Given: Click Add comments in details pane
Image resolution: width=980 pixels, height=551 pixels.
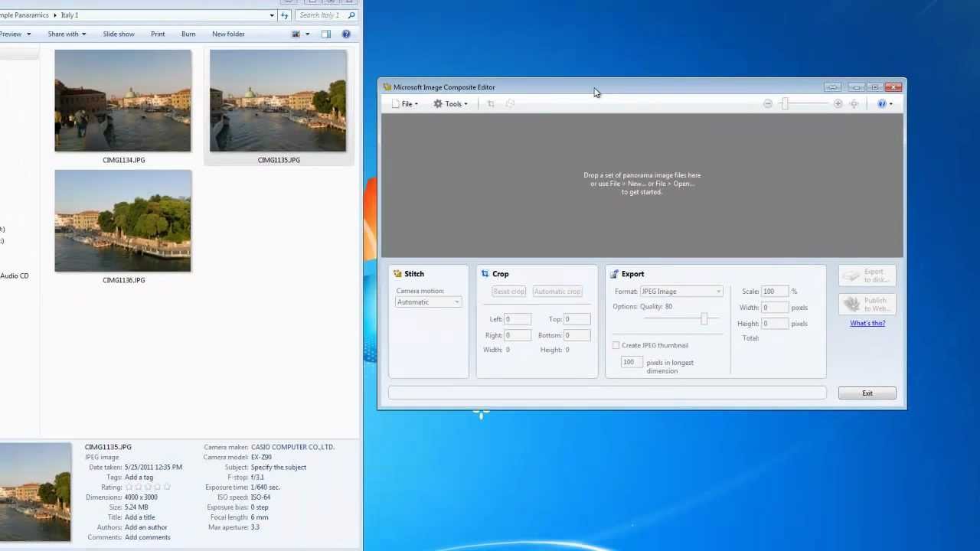Looking at the screenshot, I should 147,537.
